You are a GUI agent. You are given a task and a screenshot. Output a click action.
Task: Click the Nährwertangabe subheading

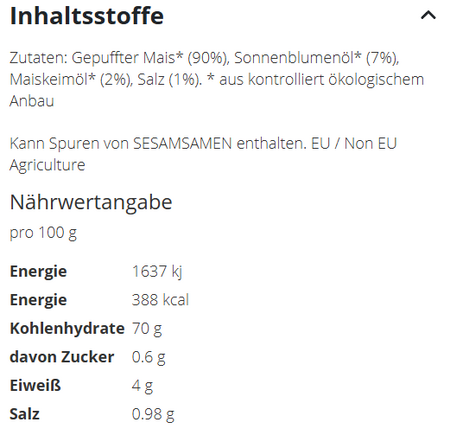(91, 202)
